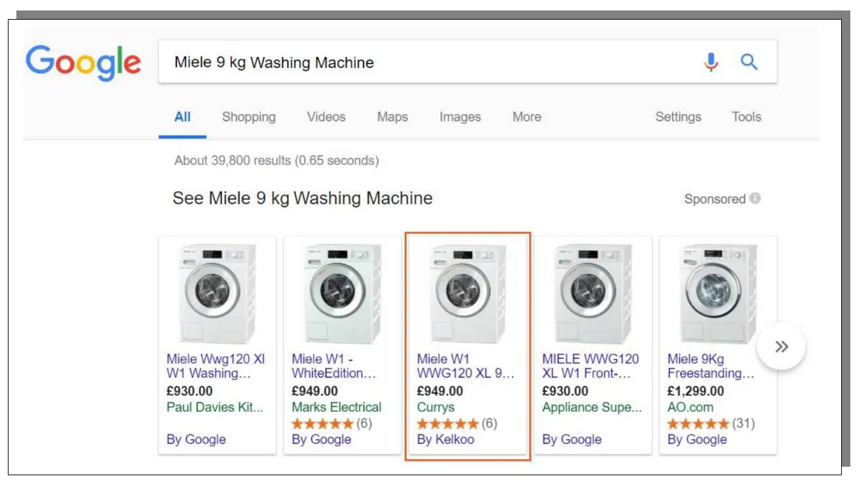
Task: Click Paul Davies washing machine image
Action: pyautogui.click(x=217, y=293)
